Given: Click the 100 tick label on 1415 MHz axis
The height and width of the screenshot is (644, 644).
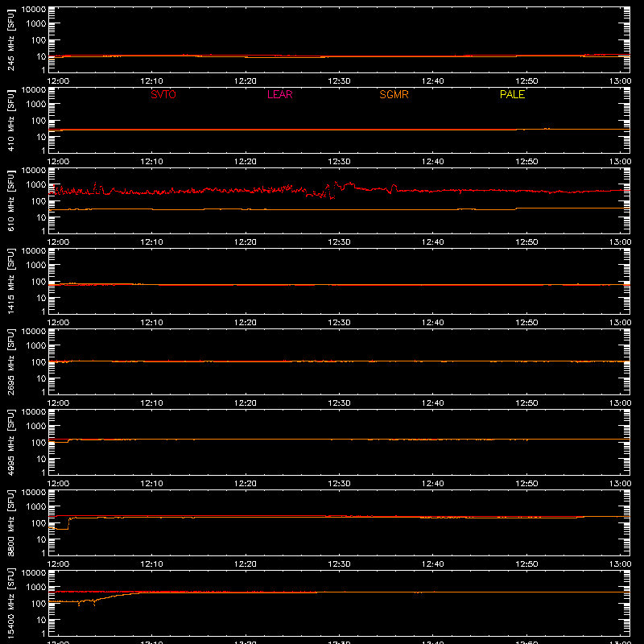Looking at the screenshot, I should point(39,282).
